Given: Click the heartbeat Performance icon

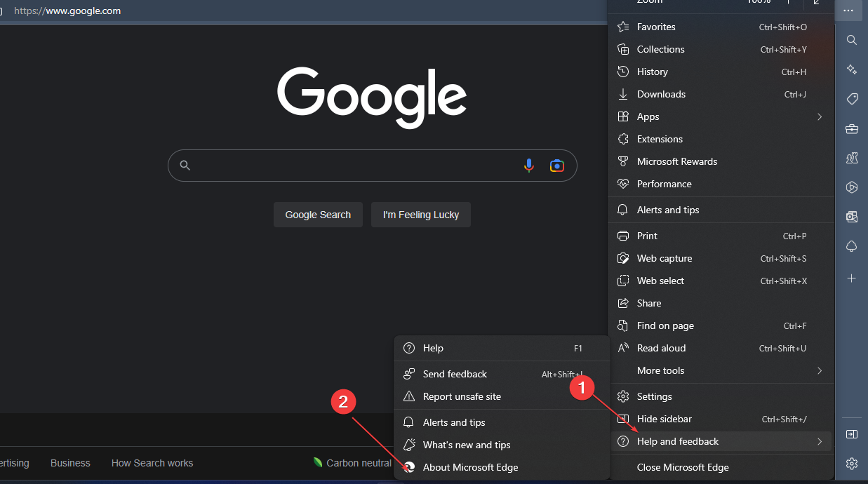Looking at the screenshot, I should pyautogui.click(x=622, y=184).
